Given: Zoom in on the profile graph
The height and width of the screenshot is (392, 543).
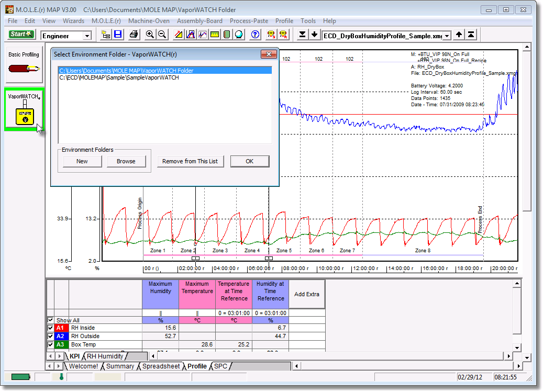Looking at the screenshot, I should (150, 35).
